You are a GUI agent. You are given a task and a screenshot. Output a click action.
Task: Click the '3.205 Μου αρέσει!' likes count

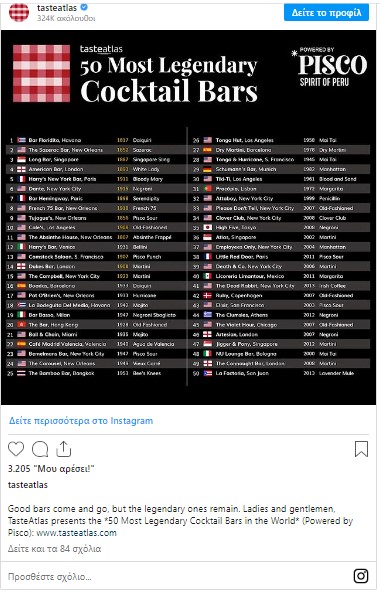51,469
